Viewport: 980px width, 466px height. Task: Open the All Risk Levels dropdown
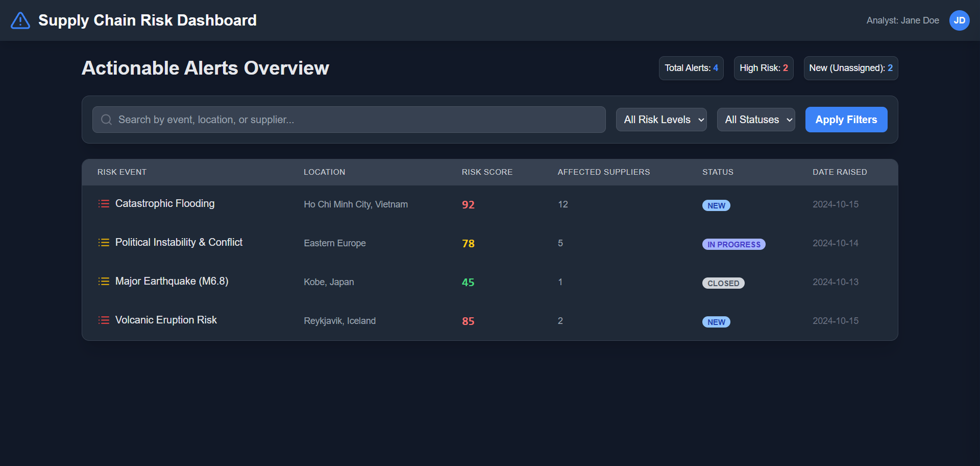coord(661,120)
